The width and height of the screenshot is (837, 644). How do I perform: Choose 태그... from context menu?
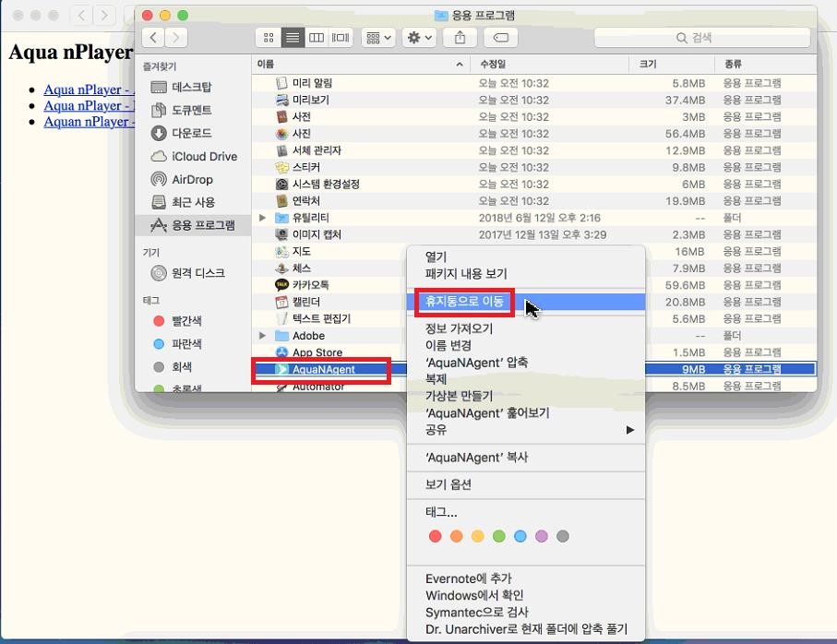pos(526,512)
